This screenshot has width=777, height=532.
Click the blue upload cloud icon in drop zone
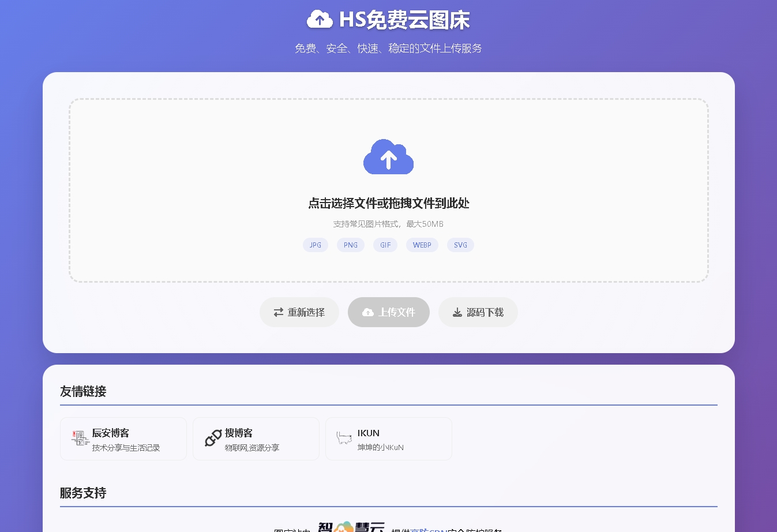(388, 157)
